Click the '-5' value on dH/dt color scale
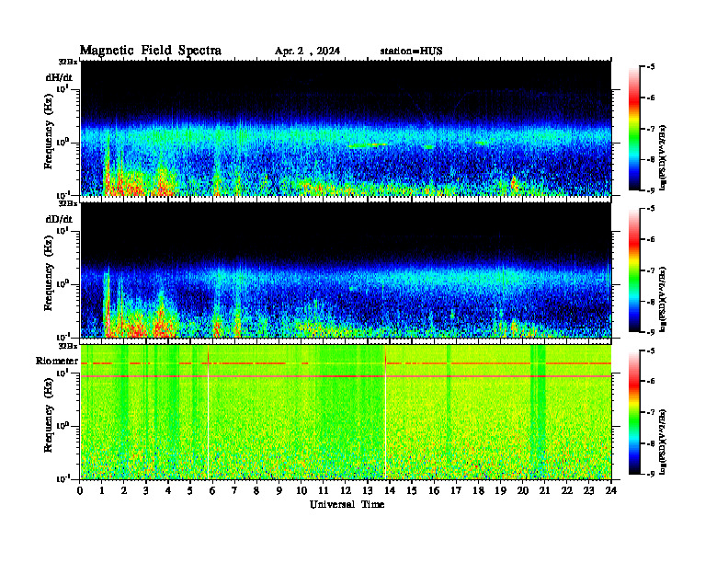The image size is (728, 563). point(651,67)
